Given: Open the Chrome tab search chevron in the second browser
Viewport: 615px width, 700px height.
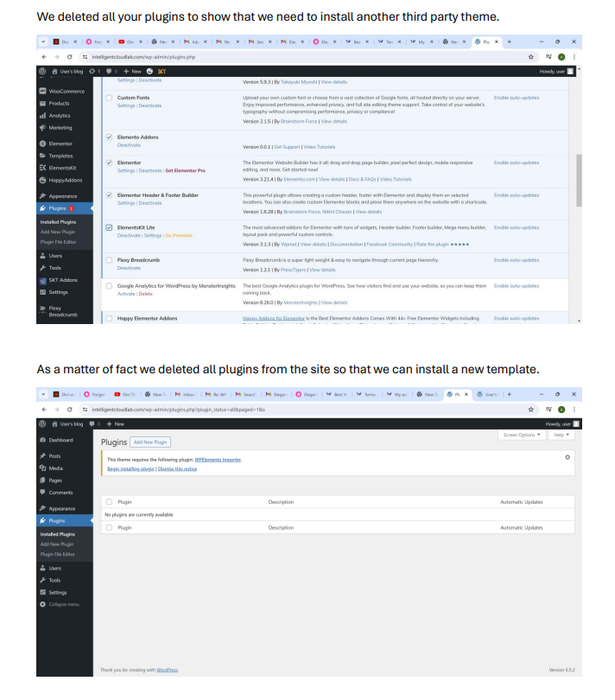Looking at the screenshot, I should tap(43, 394).
